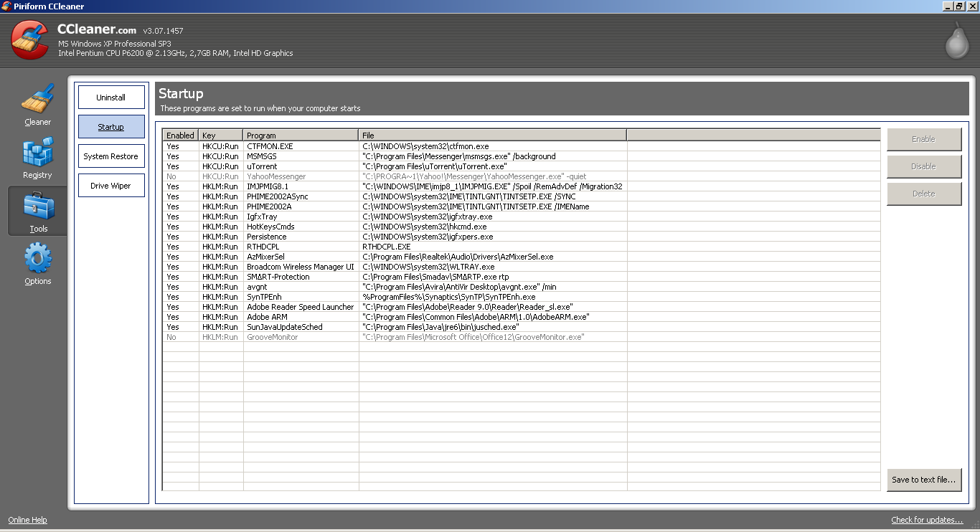The image size is (980, 532).
Task: Click the AzMixerSel.exe file path
Action: [x=458, y=257]
